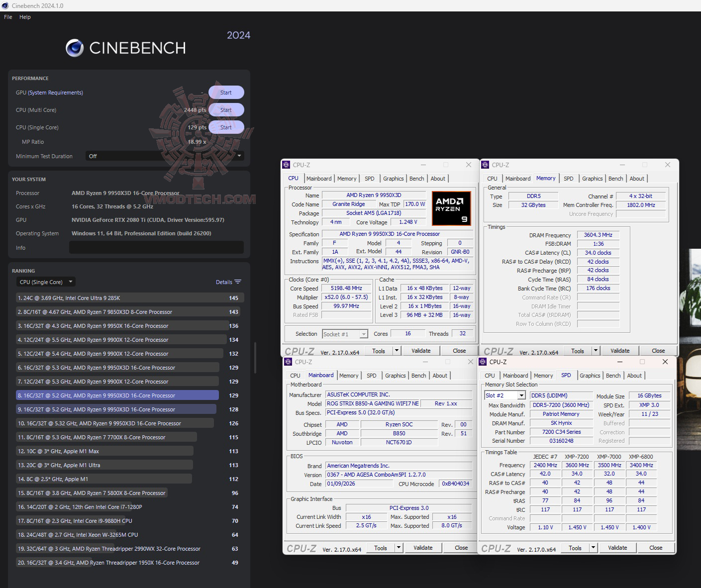This screenshot has height=588, width=701.
Task: Open Bench tab in CPU-Z CPU window
Action: [x=417, y=179]
